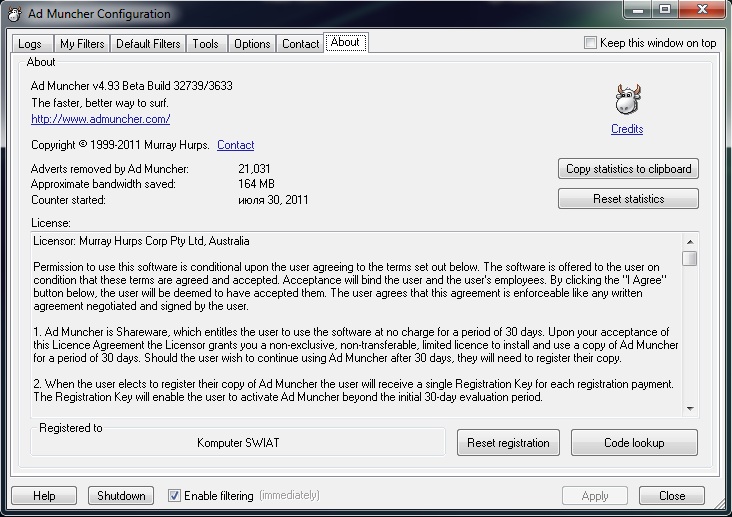Copy statistics to clipboard
The height and width of the screenshot is (517, 732).
pyautogui.click(x=628, y=169)
